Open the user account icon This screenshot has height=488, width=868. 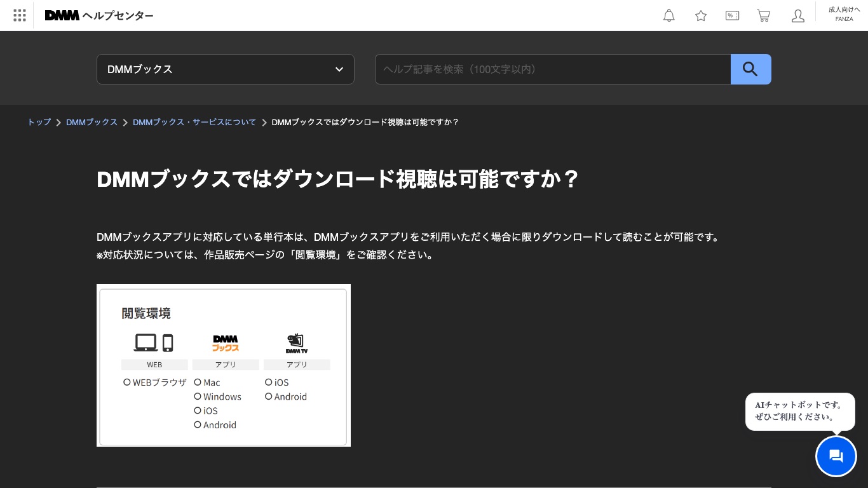click(798, 16)
